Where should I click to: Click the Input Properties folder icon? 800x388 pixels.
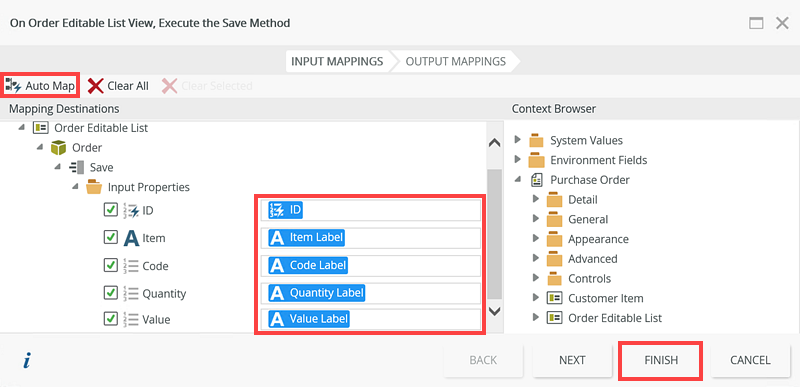click(x=94, y=187)
